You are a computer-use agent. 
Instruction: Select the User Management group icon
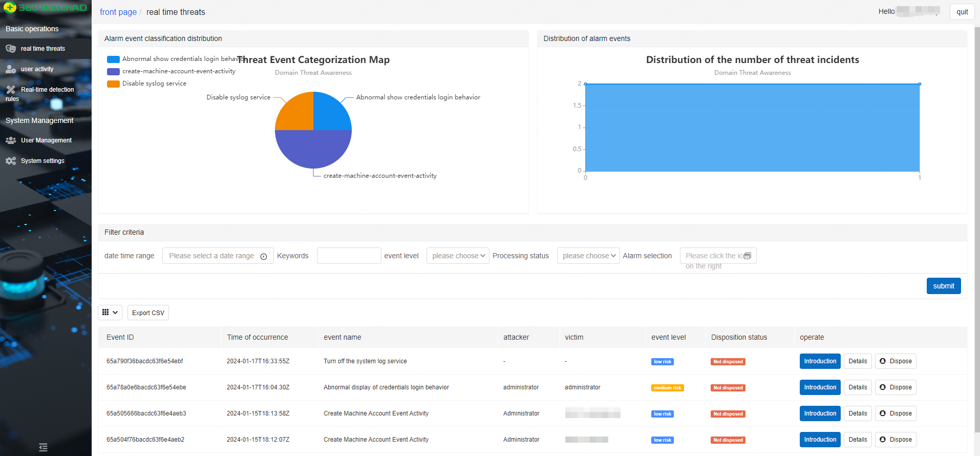point(11,140)
